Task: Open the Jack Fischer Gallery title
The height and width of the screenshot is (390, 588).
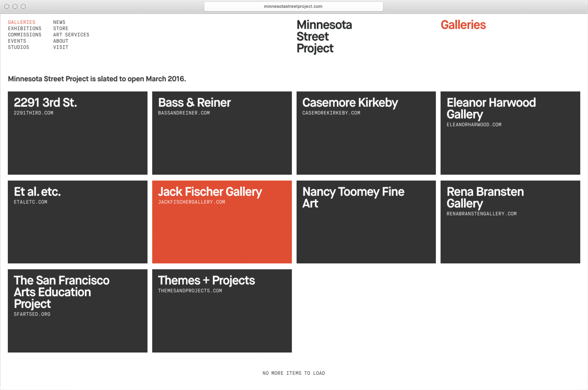Action: (x=210, y=192)
